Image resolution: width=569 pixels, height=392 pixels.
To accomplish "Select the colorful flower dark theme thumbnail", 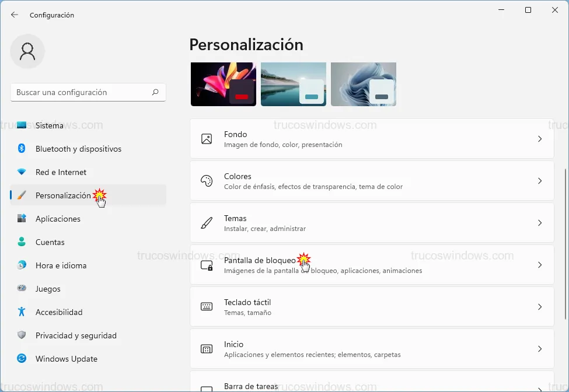I will point(223,84).
